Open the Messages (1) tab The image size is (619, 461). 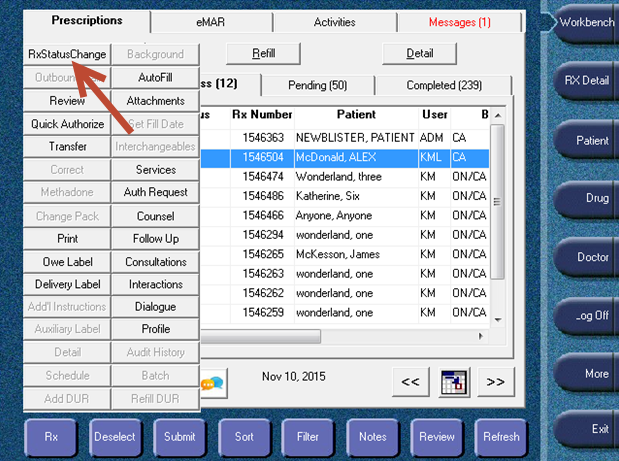click(x=460, y=22)
